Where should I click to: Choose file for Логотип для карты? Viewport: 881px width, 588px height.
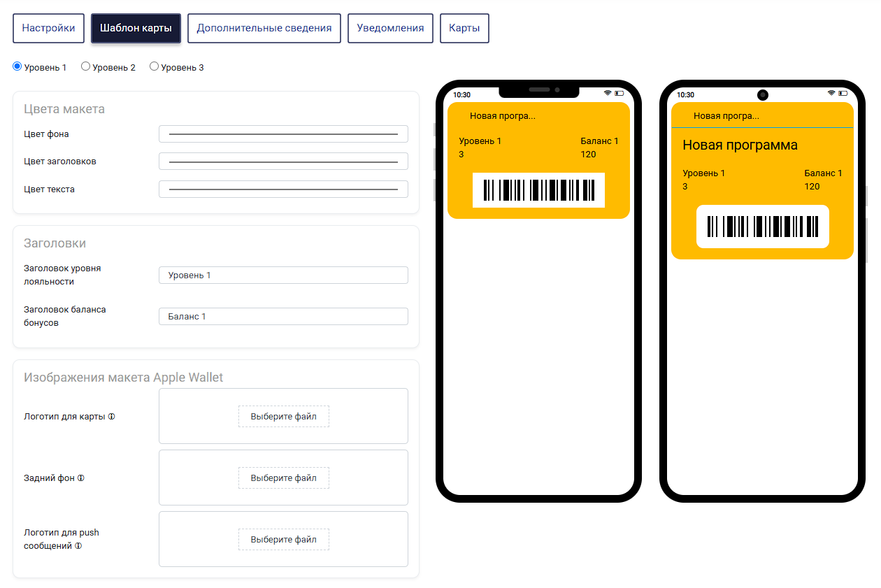(284, 416)
